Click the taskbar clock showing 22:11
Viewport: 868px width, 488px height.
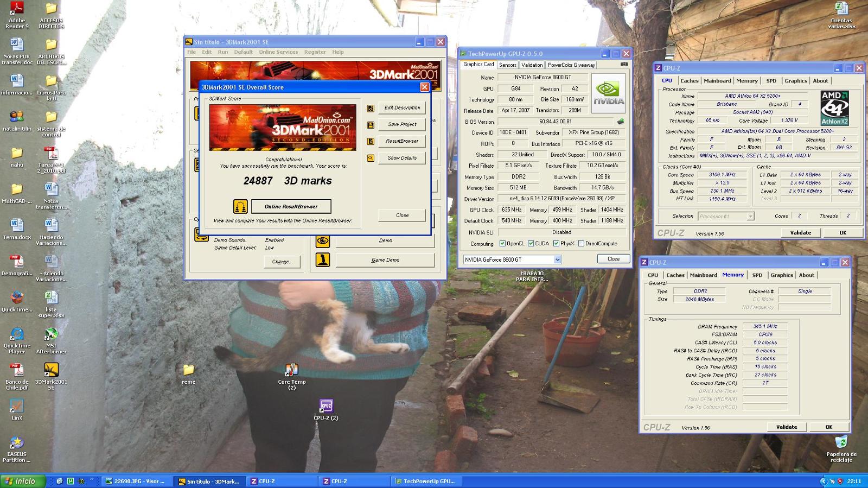(x=854, y=481)
